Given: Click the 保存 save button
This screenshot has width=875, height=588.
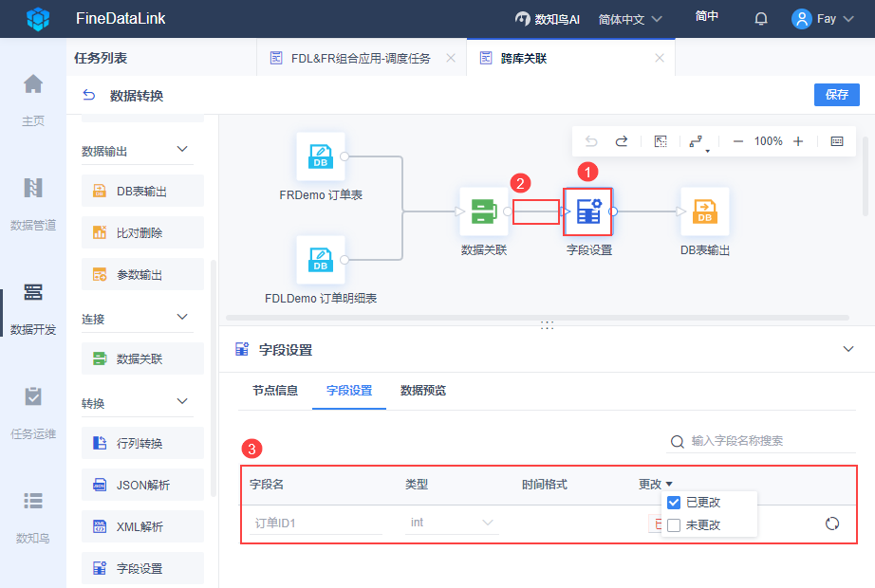Looking at the screenshot, I should pos(839,95).
